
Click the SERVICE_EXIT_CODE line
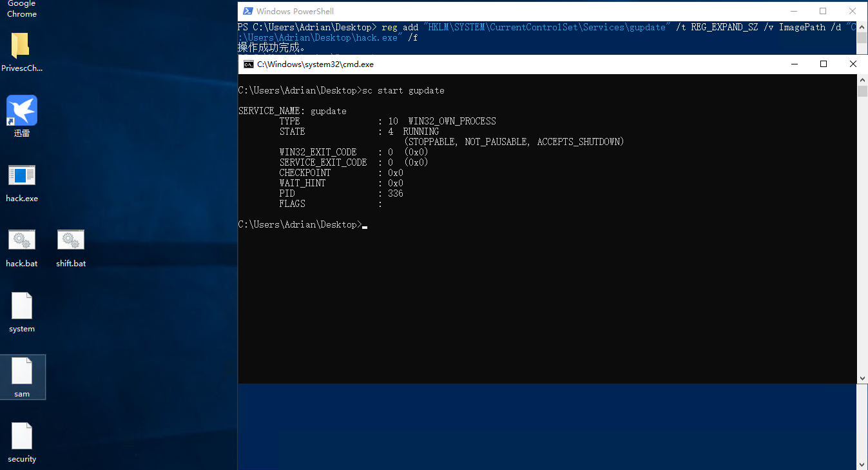(353, 162)
